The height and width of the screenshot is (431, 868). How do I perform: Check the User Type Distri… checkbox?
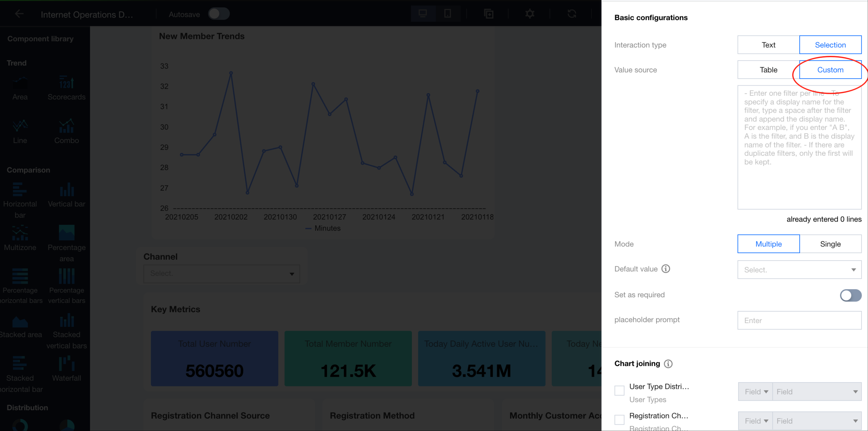[x=619, y=390]
